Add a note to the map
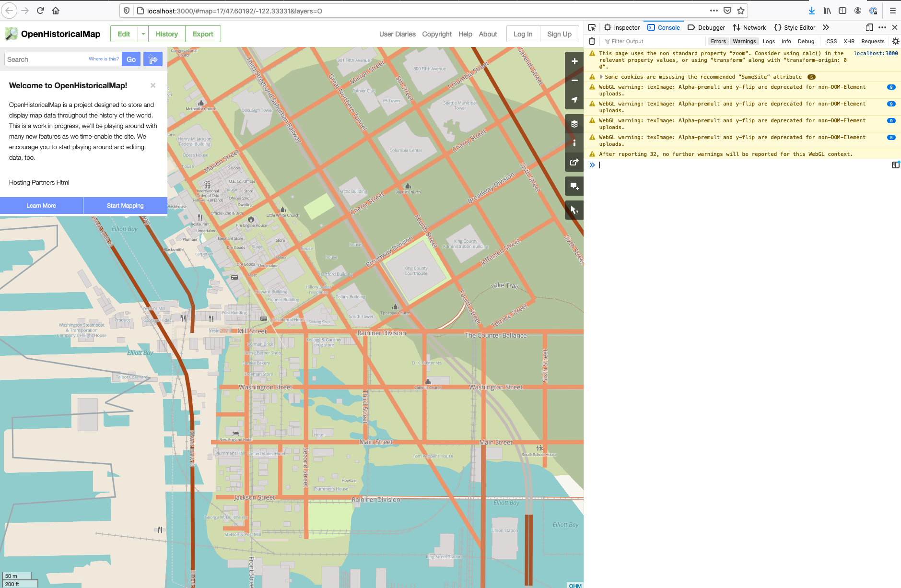This screenshot has width=901, height=588. (x=574, y=186)
